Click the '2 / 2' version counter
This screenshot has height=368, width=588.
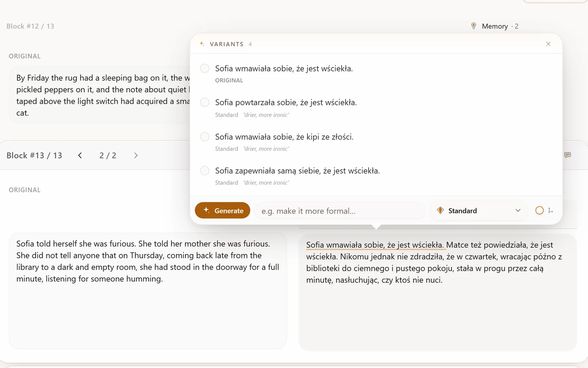(108, 155)
